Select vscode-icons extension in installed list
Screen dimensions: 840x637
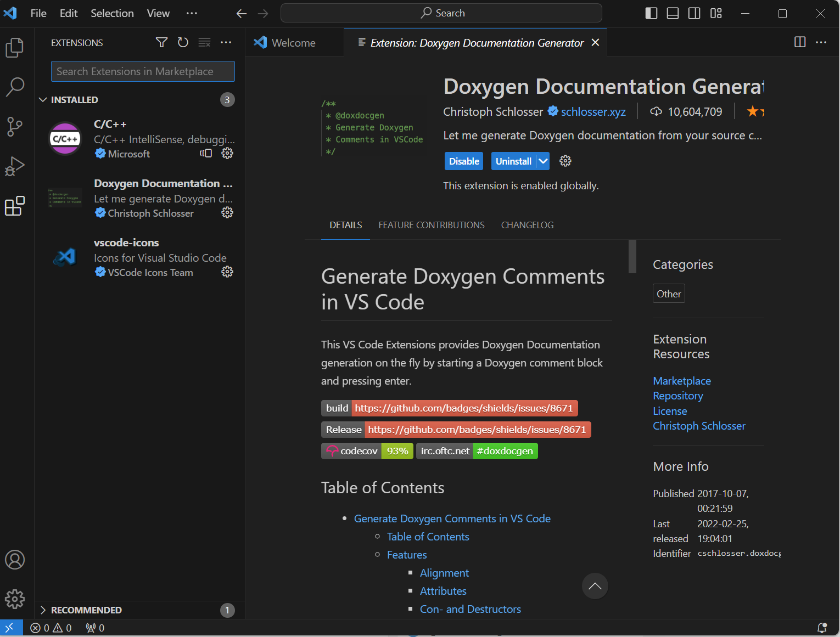[139, 257]
